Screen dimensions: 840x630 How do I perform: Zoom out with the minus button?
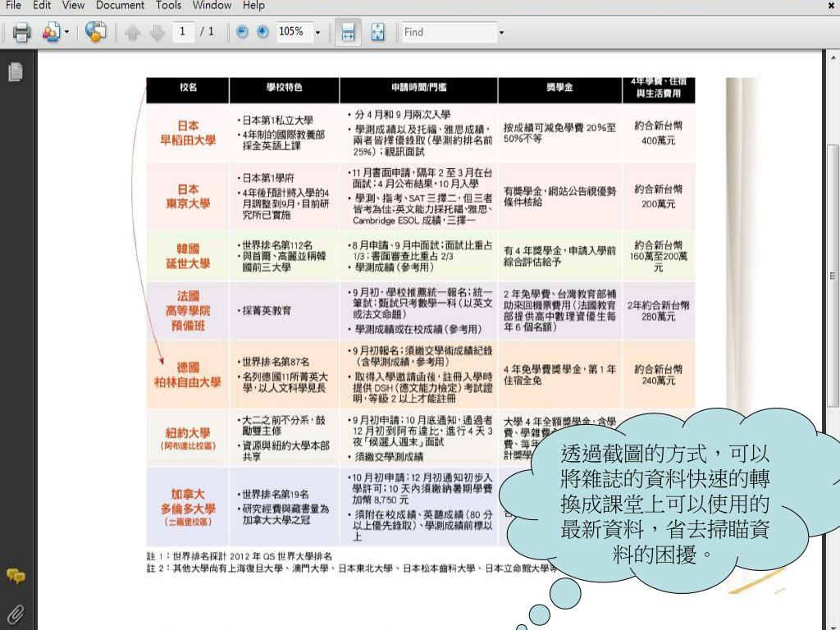click(x=242, y=32)
